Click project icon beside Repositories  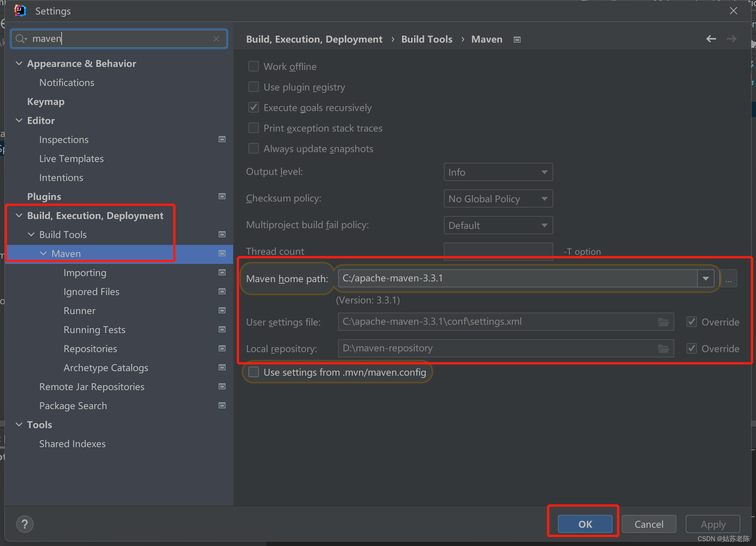(x=222, y=349)
